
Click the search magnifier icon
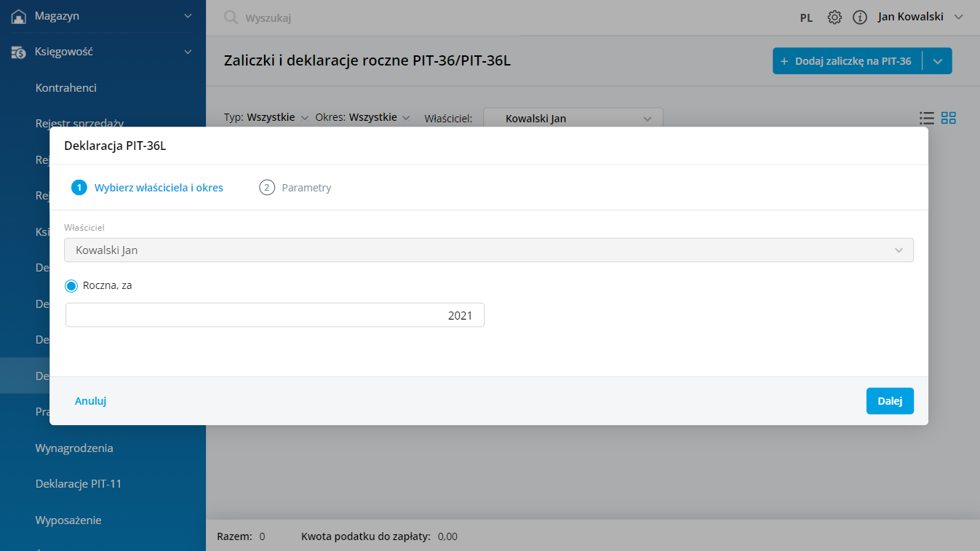(x=231, y=17)
